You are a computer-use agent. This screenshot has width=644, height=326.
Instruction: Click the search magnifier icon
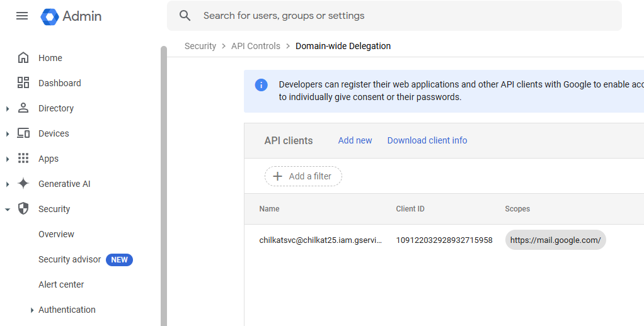185,16
